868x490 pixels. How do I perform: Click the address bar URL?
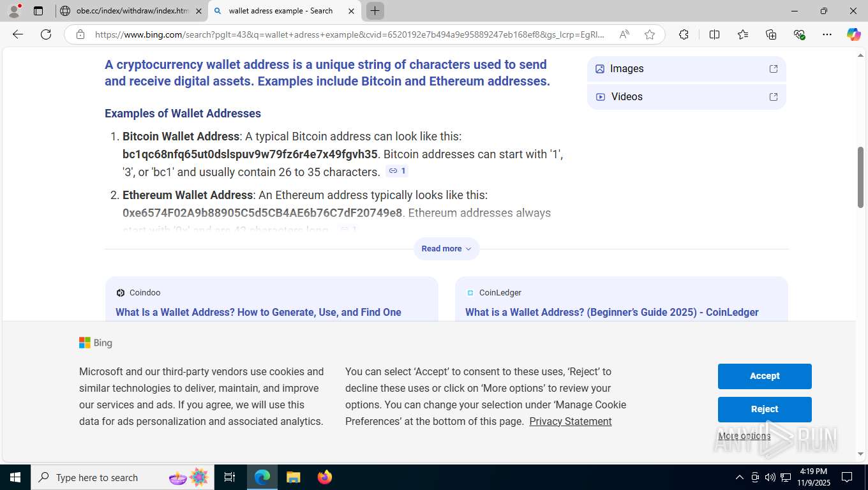coord(350,34)
